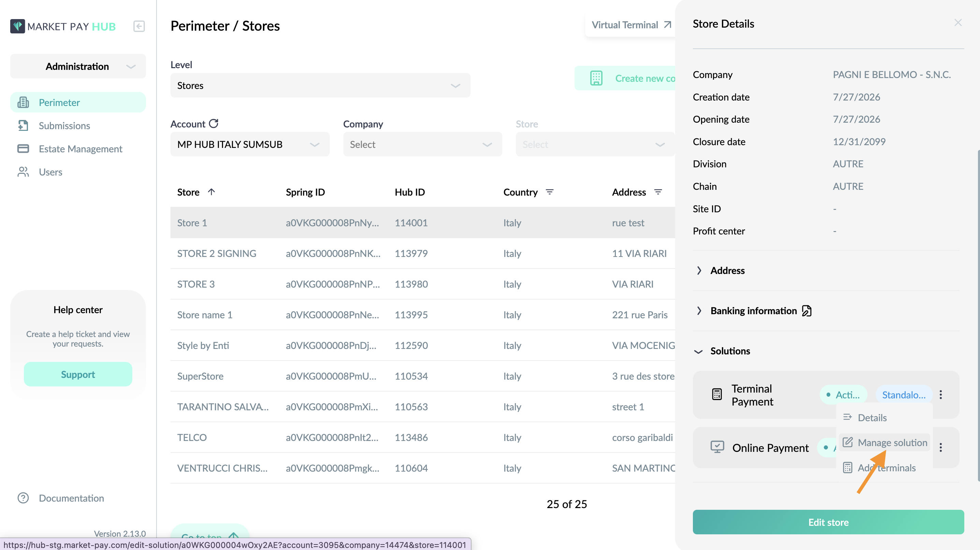Viewport: 980px width, 550px height.
Task: Filter the Address column
Action: 658,192
